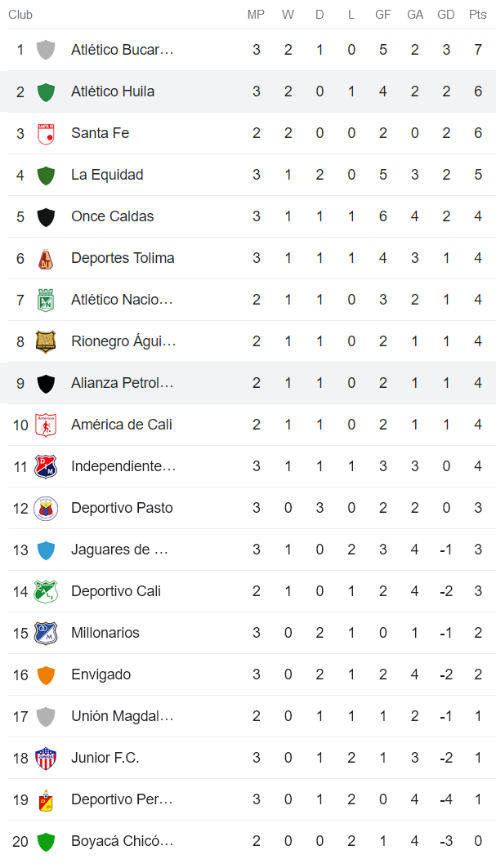Select the Deportivo Pasto club badge
496x868 pixels.
point(47,508)
